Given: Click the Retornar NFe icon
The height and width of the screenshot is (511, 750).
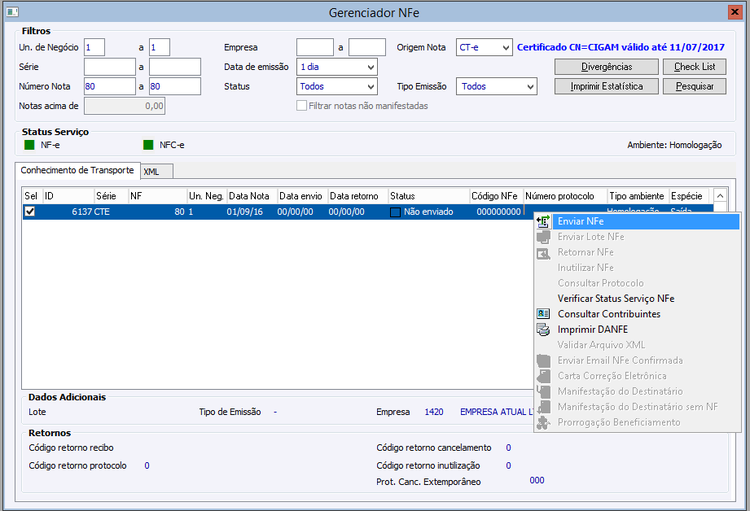Looking at the screenshot, I should pyautogui.click(x=543, y=253).
